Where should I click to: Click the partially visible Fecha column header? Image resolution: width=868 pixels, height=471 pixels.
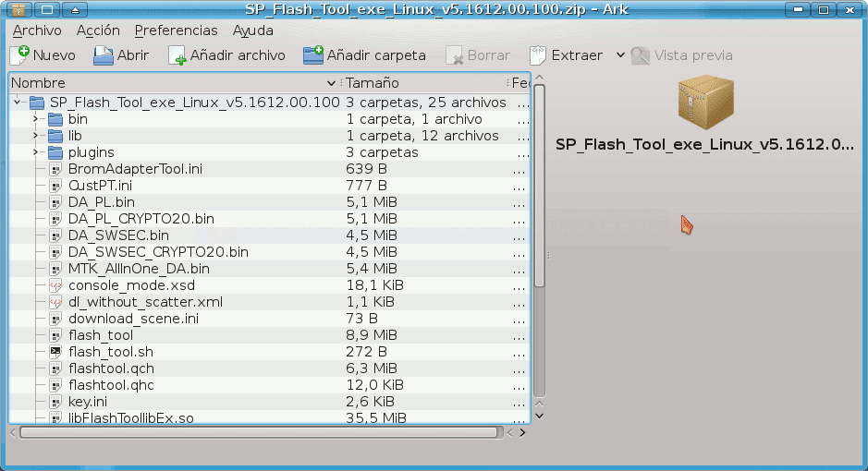click(x=520, y=83)
